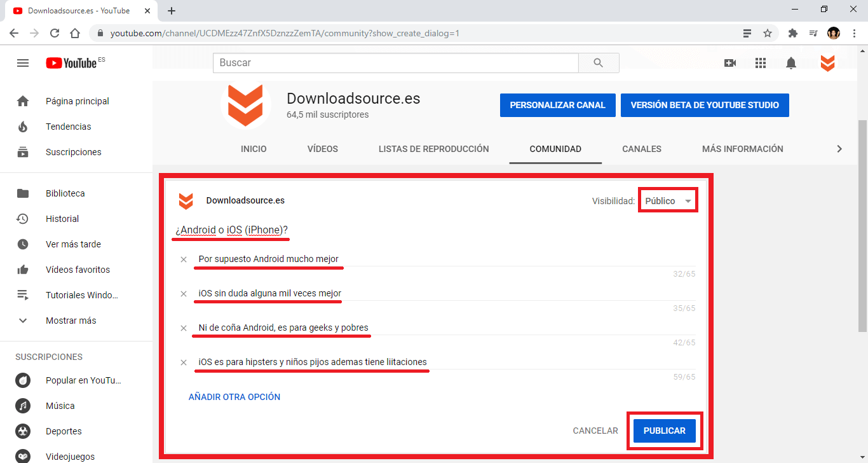The height and width of the screenshot is (463, 868).
Task: Click CANCELAR in the poll dialog
Action: [595, 431]
